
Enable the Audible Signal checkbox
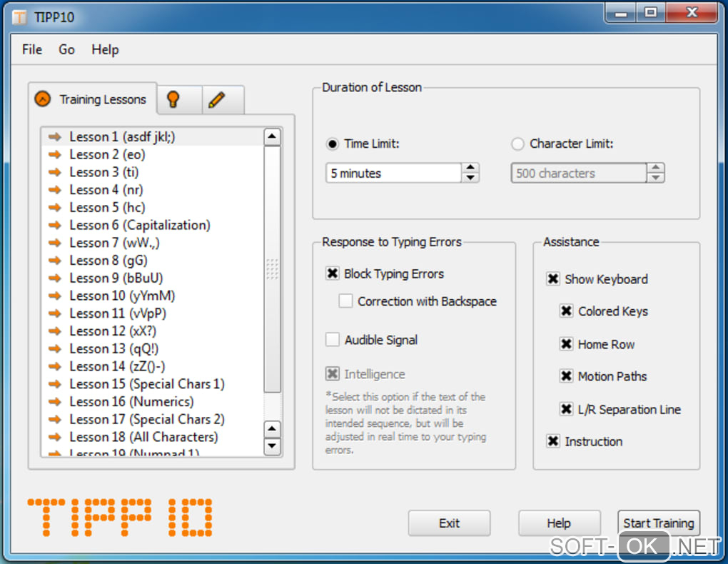point(333,340)
